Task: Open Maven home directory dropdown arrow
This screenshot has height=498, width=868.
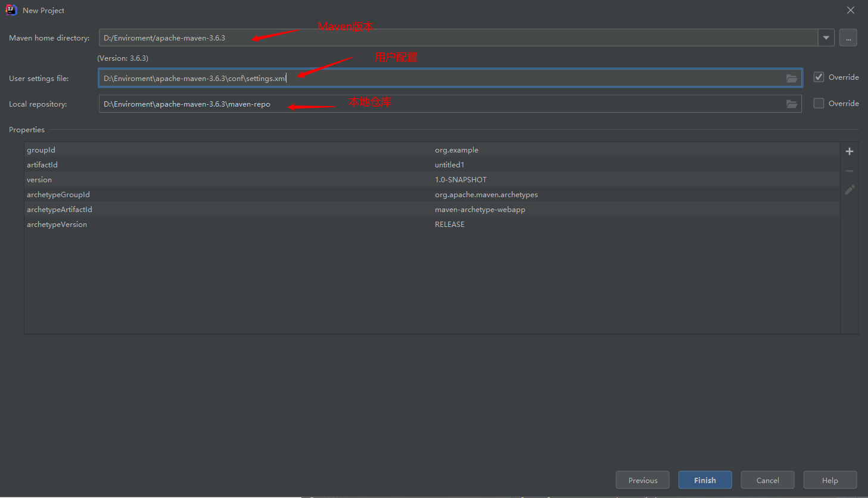Action: pyautogui.click(x=826, y=38)
